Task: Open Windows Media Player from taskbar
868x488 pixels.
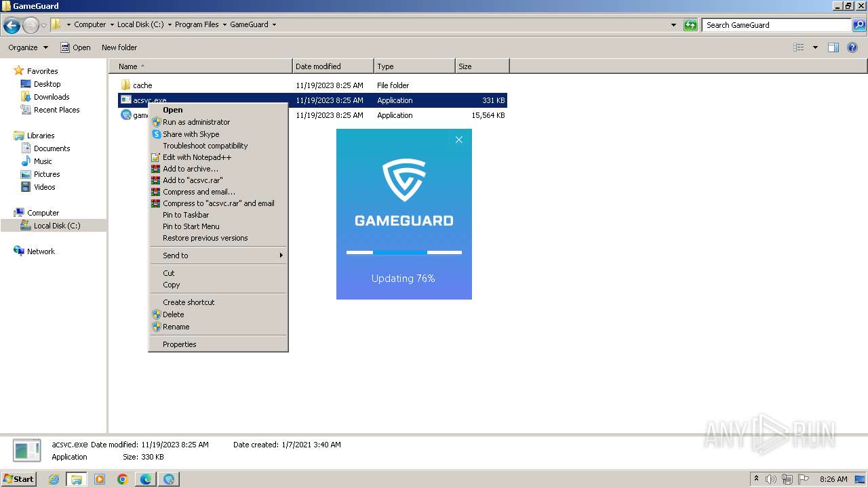Action: (x=100, y=479)
